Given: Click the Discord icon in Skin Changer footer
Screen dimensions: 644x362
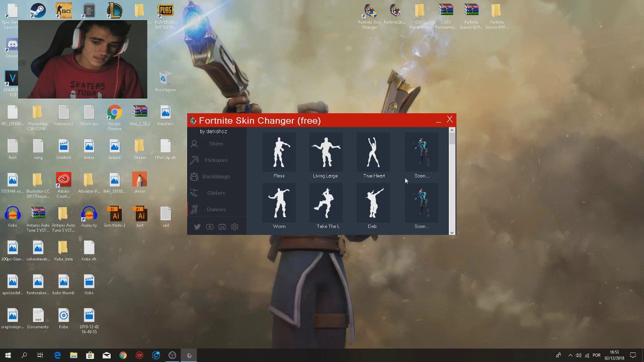Looking at the screenshot, I should [222, 227].
